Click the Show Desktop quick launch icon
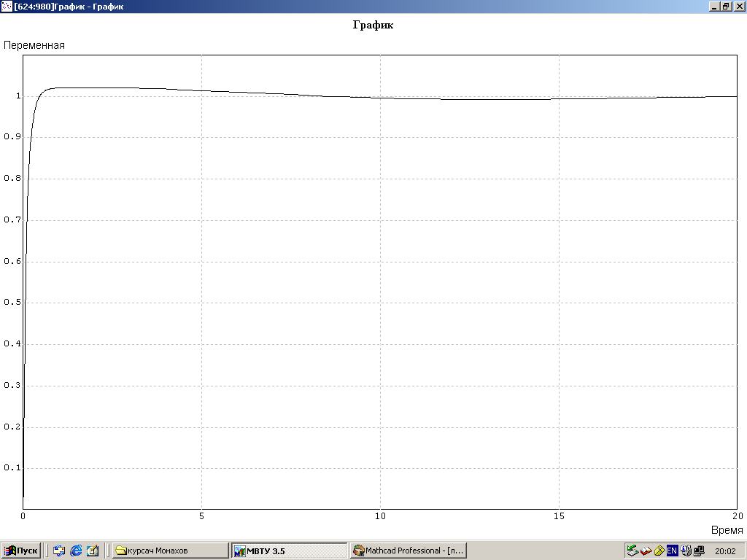 (x=59, y=551)
